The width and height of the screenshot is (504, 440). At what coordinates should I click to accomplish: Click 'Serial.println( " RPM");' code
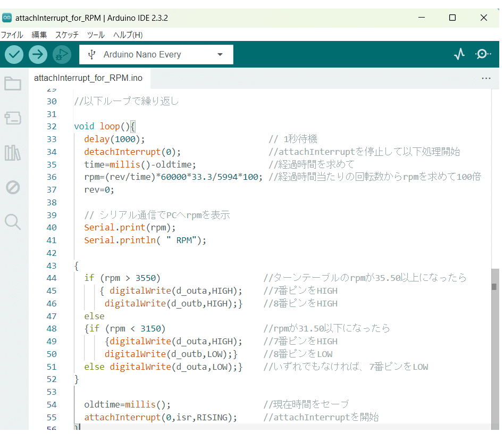pos(145,240)
